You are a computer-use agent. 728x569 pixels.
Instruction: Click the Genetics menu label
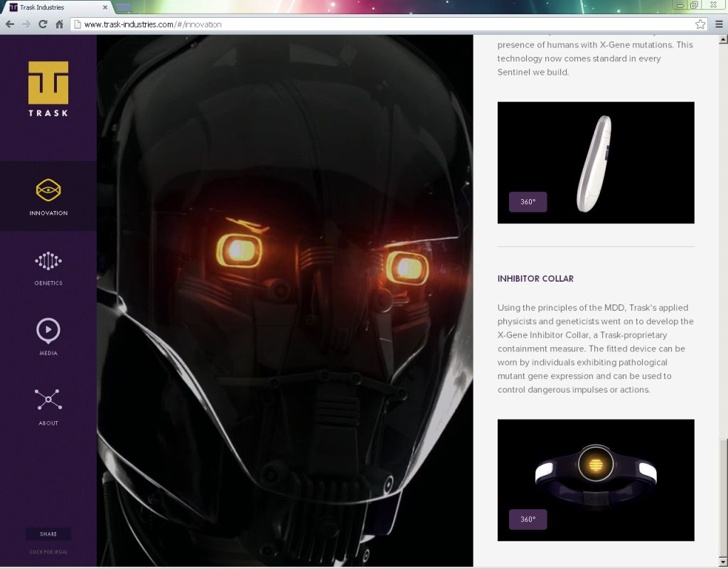pyautogui.click(x=48, y=283)
